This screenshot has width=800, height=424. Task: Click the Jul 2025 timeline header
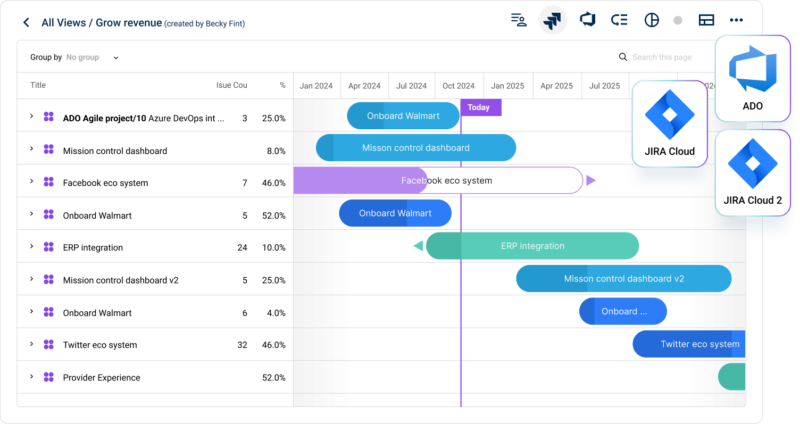pyautogui.click(x=605, y=86)
